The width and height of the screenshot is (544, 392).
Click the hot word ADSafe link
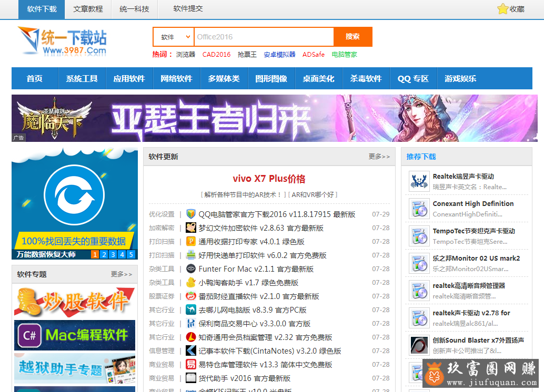tap(314, 55)
